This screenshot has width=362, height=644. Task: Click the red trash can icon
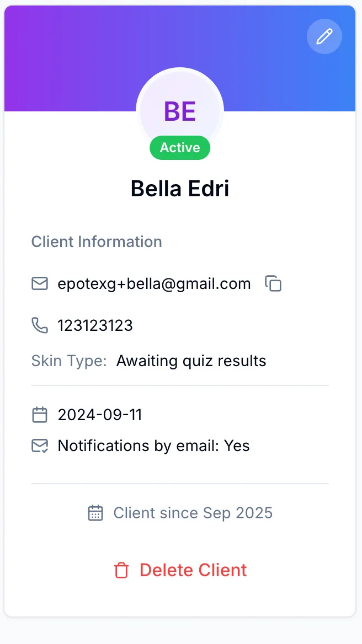(121, 570)
